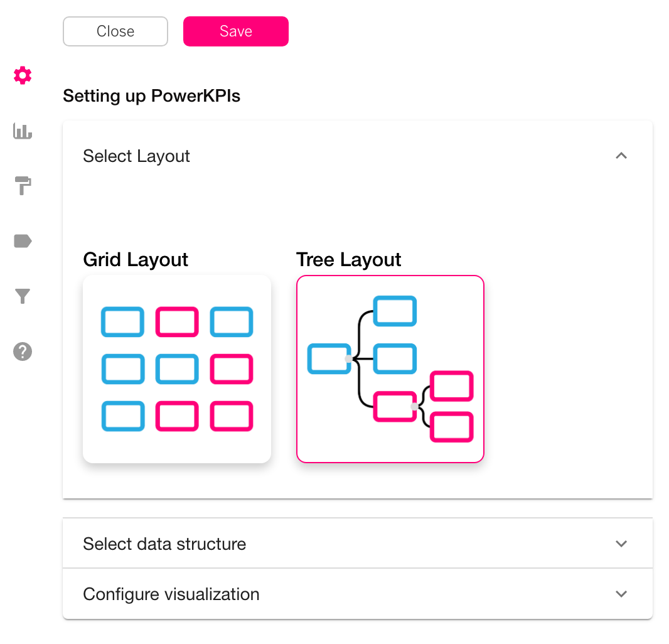Screen dimensions: 669x644
Task: Choose the Tree Layout card
Action: (x=390, y=369)
